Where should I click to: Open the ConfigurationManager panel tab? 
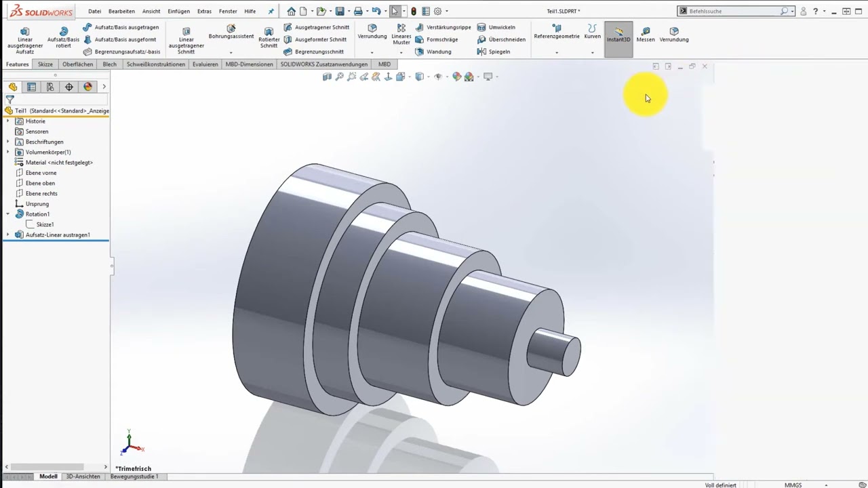coord(50,87)
